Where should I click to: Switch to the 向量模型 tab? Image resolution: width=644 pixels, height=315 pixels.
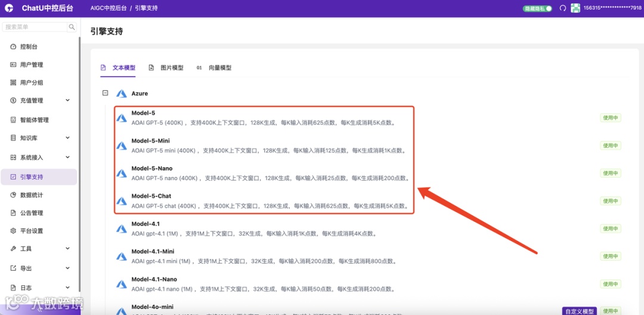pyautogui.click(x=214, y=68)
